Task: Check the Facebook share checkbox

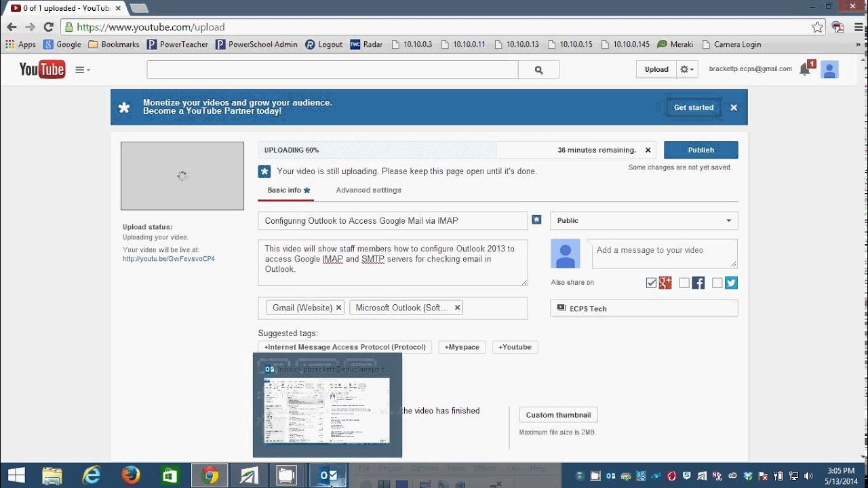Action: point(684,283)
